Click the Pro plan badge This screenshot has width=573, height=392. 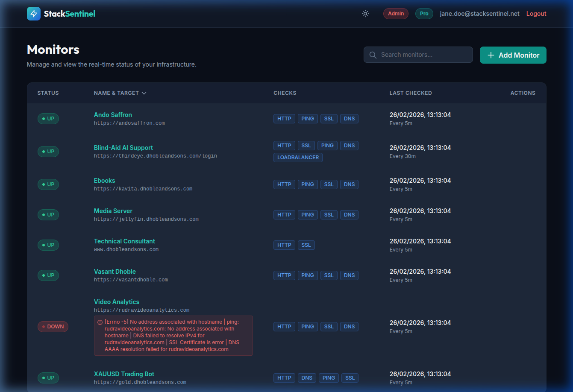click(x=424, y=14)
